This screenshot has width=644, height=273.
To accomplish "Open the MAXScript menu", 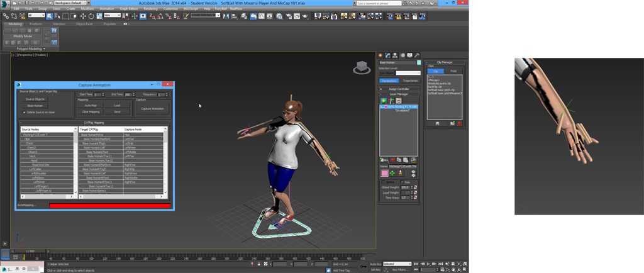I will pyautogui.click(x=191, y=9).
